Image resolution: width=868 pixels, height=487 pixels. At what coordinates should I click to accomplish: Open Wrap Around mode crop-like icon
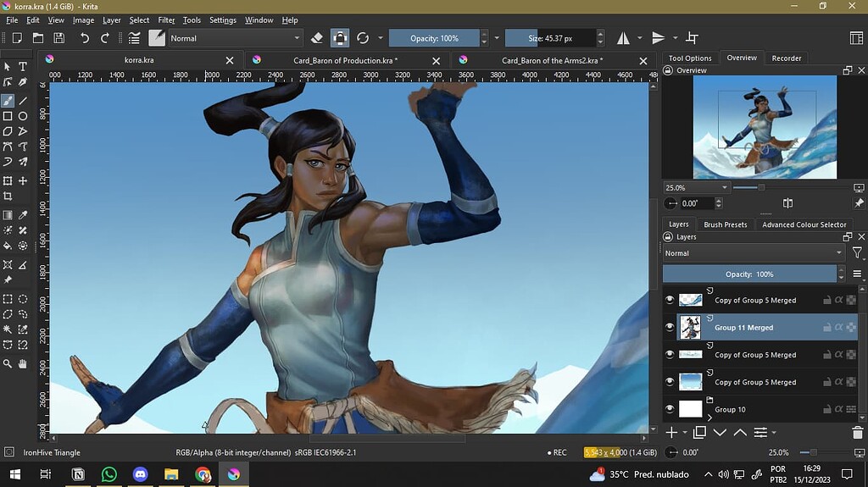(x=692, y=38)
